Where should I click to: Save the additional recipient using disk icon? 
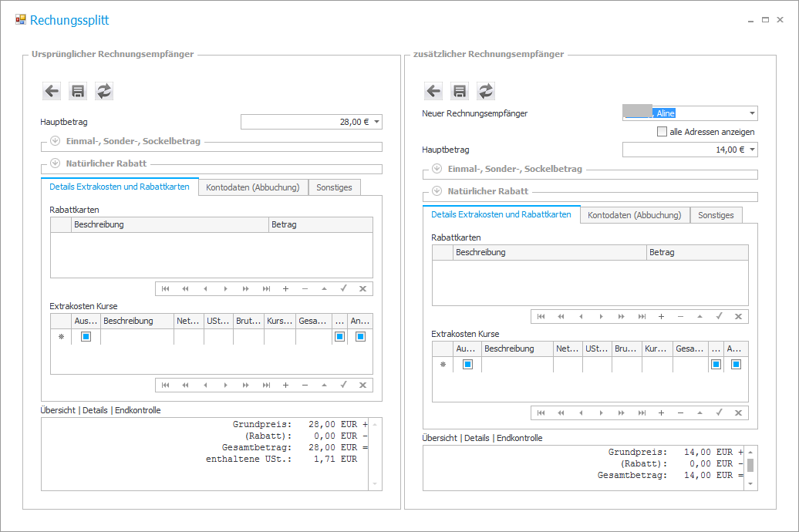[460, 91]
